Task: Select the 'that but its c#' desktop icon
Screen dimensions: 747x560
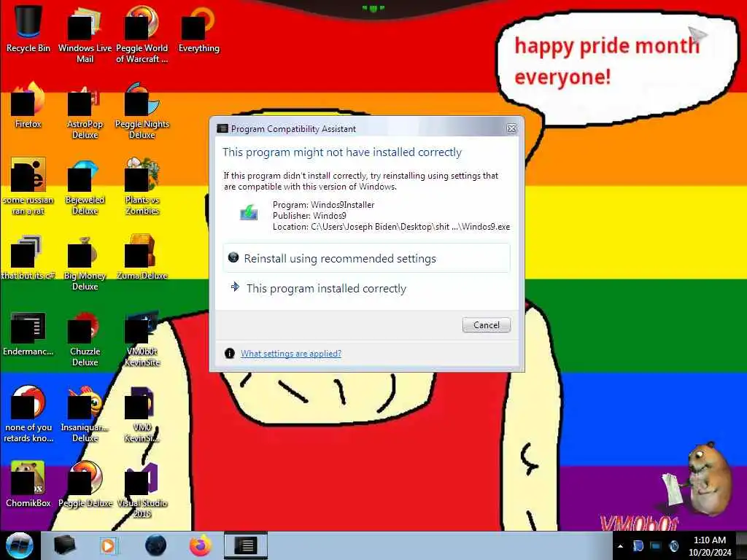Action: click(x=28, y=257)
